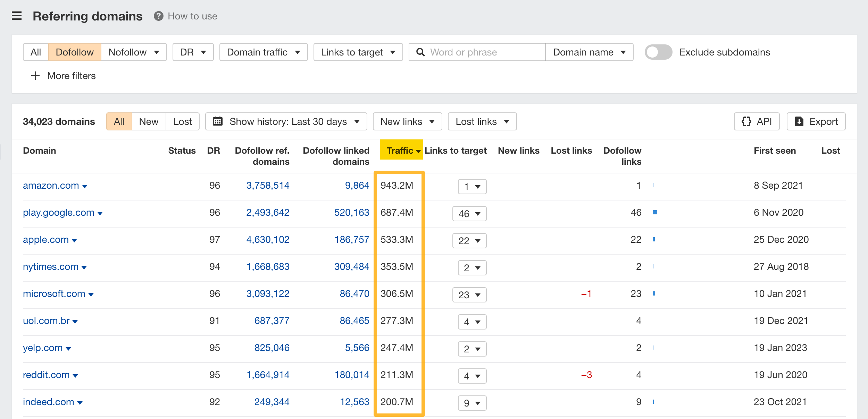868x419 pixels.
Task: Click the API button
Action: pos(757,121)
